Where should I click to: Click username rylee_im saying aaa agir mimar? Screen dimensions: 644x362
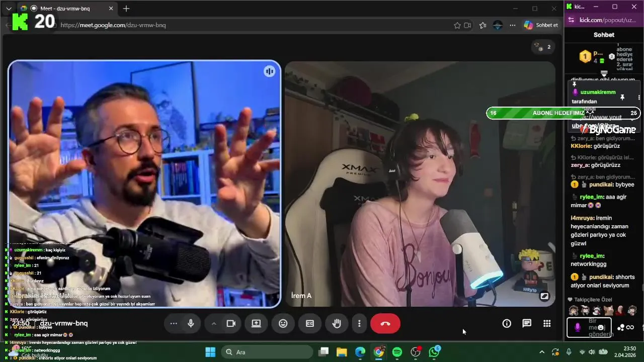(592, 198)
